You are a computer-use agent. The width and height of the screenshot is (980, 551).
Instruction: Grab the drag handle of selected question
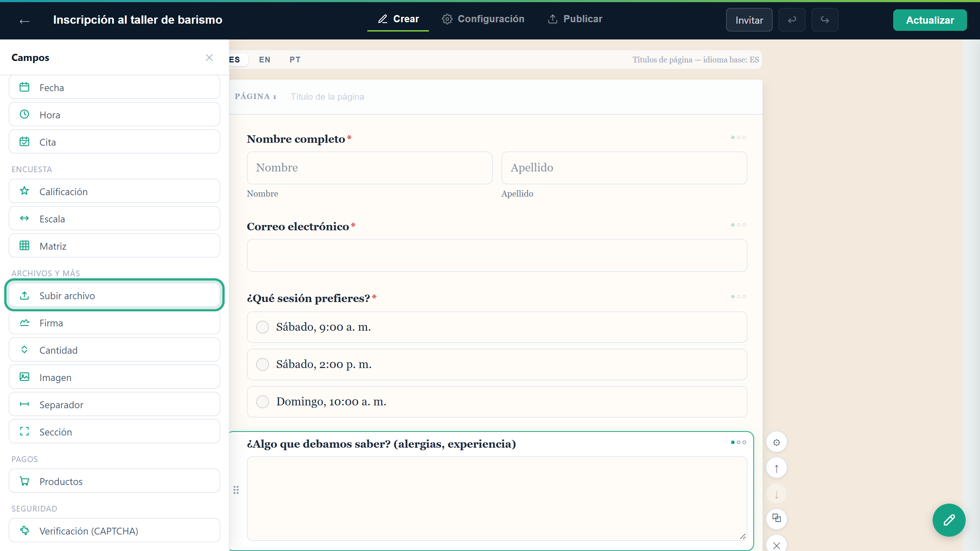[236, 490]
